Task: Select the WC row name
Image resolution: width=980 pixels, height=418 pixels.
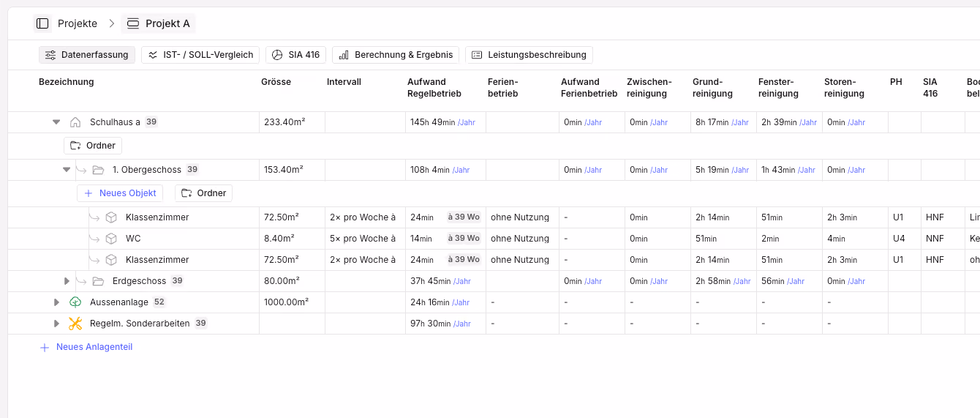Action: pyautogui.click(x=133, y=239)
